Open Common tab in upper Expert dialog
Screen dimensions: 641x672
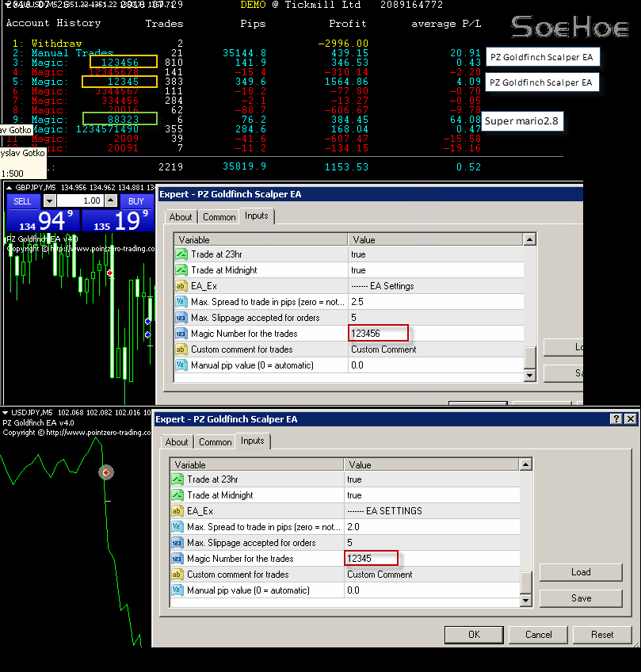(x=219, y=217)
